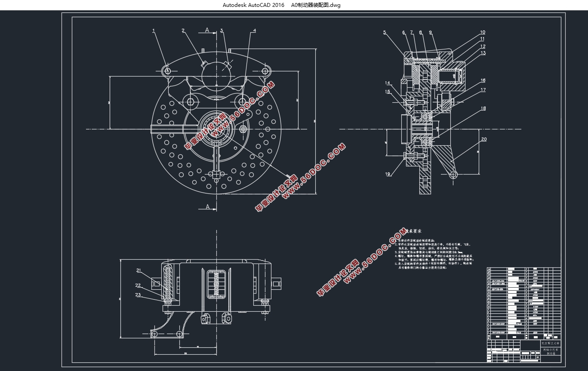Click part callout number 13 label
The width and height of the screenshot is (588, 371).
click(483, 53)
